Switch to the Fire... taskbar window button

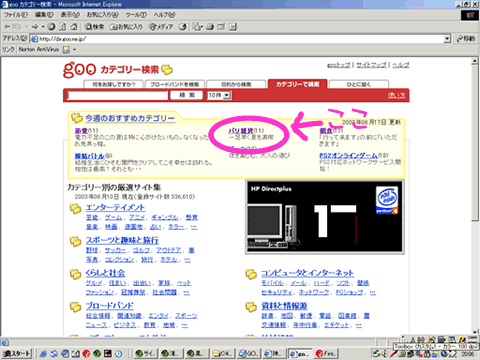[x=326, y=353]
